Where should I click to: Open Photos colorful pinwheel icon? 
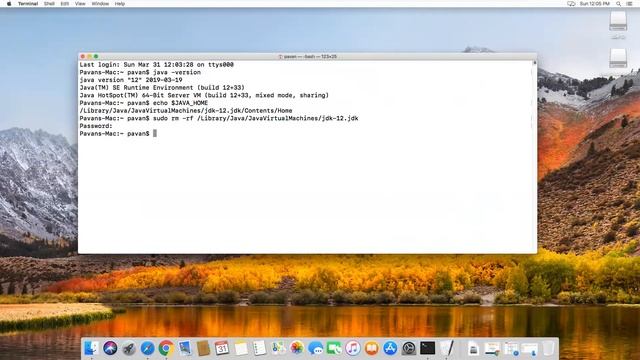point(297,348)
